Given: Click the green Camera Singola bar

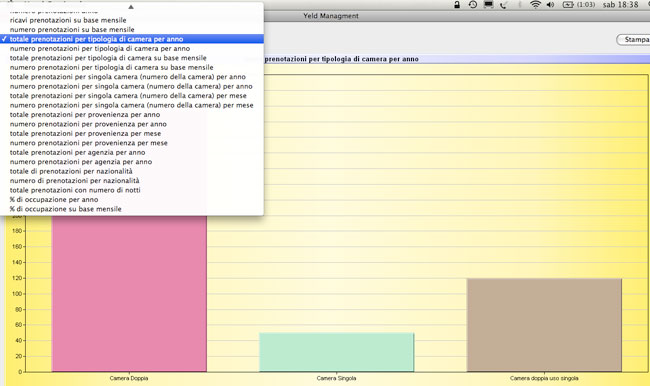Looking at the screenshot, I should [337, 352].
